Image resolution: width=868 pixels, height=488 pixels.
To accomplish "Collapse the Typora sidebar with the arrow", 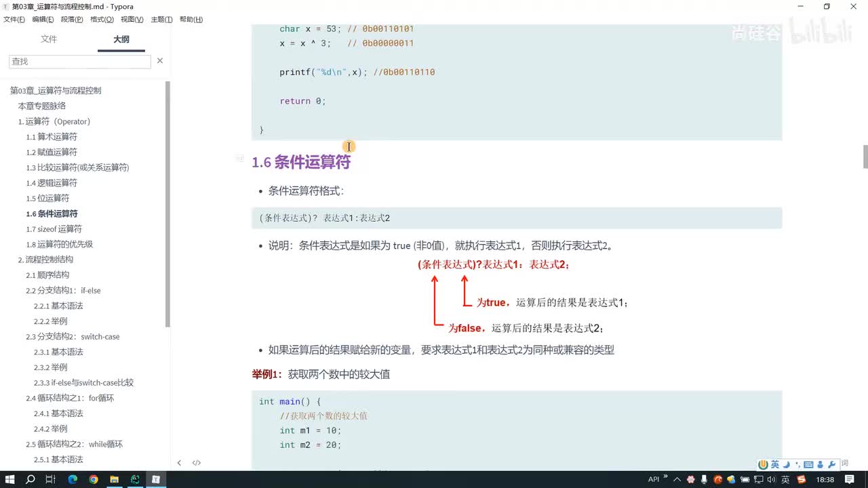I will 179,463.
